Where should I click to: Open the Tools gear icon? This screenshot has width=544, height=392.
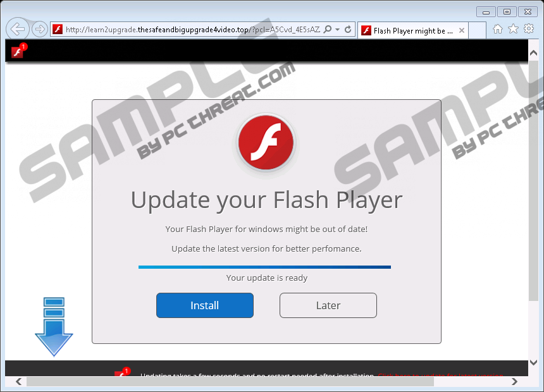tap(528, 29)
